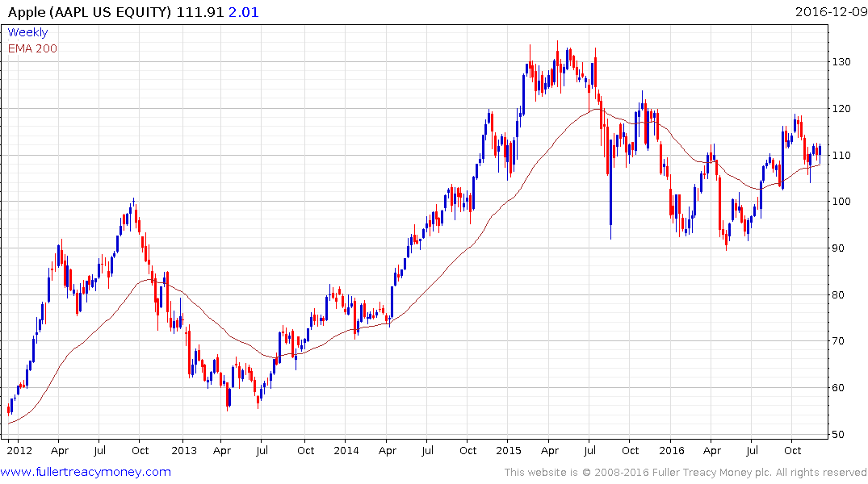Click the 70 price axis label

[x=838, y=341]
